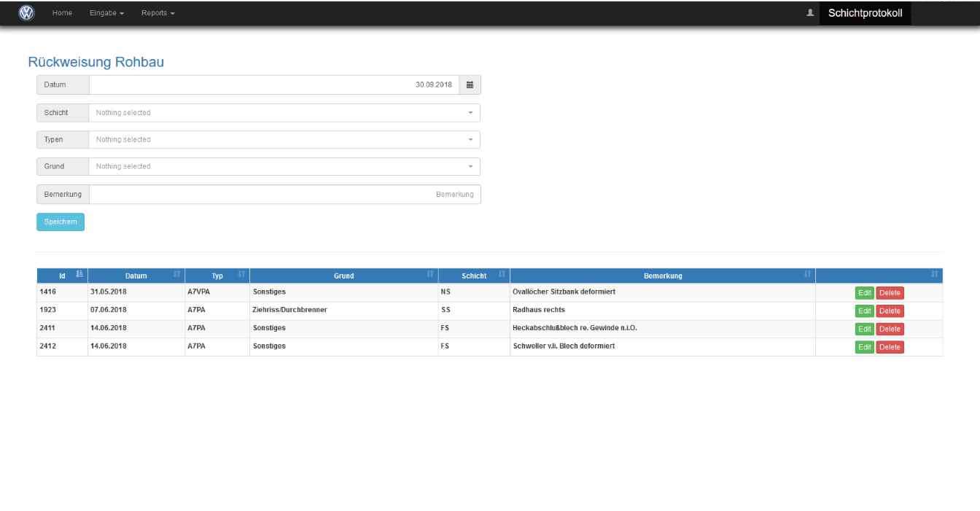This screenshot has height=511, width=980.
Task: Expand the Schicht dropdown
Action: pyautogui.click(x=284, y=113)
